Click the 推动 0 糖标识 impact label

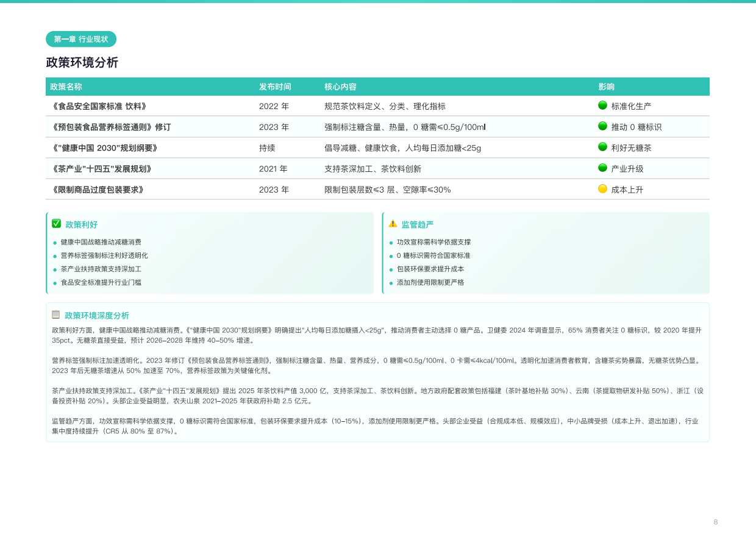tap(636, 127)
